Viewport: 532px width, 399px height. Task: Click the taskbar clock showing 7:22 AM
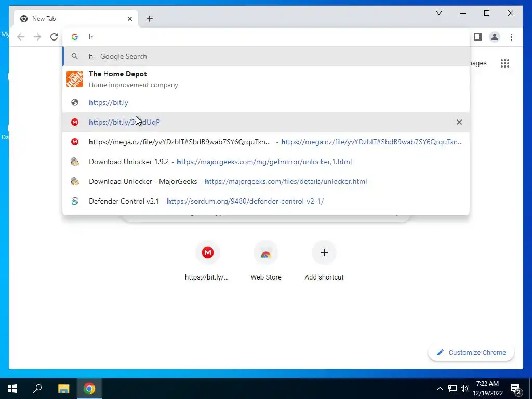487,389
